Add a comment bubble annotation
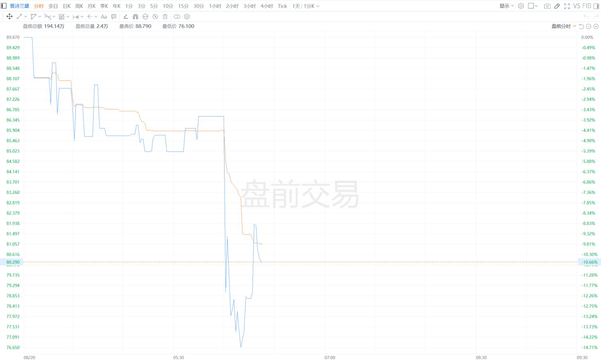The height and width of the screenshot is (364, 601). [x=114, y=17]
